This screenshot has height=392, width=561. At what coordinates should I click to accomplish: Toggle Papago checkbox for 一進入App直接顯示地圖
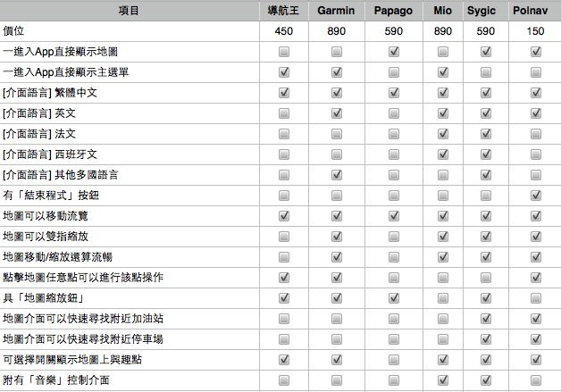coord(393,52)
